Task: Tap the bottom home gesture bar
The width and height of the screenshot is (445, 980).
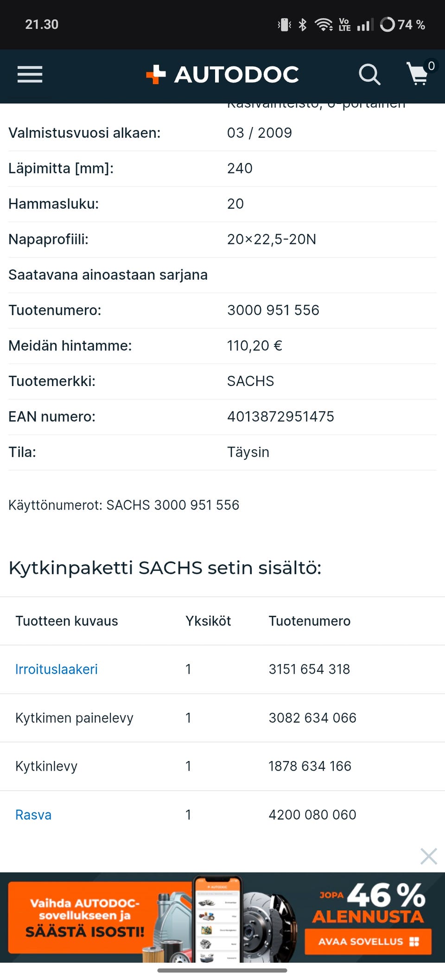Action: point(222,970)
